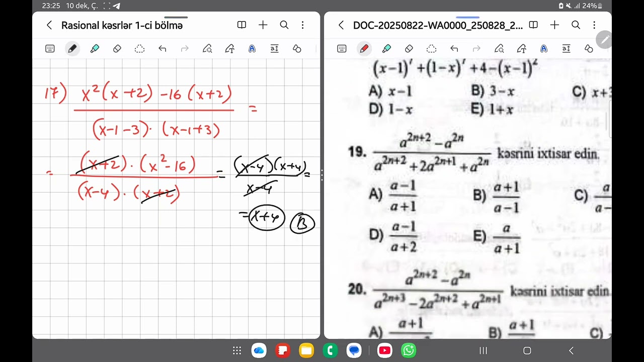Select lasso selection tool in left note
Image resolution: width=644 pixels, height=362 pixels.
(139, 49)
